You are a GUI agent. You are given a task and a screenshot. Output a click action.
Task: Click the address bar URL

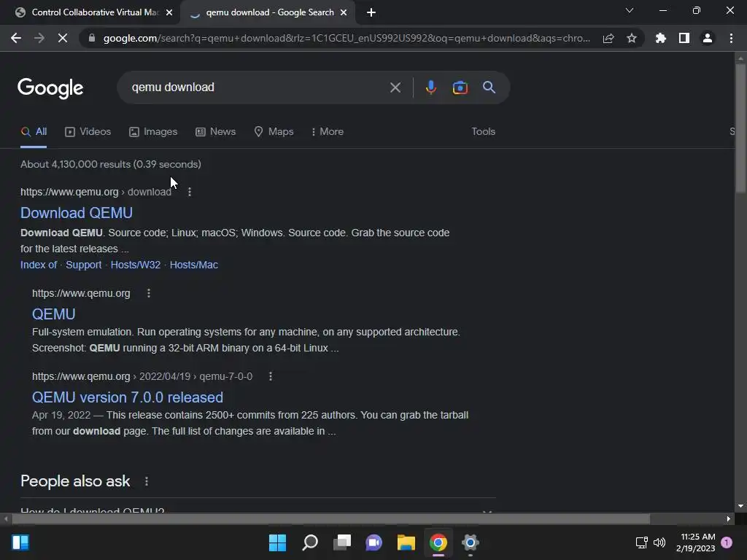pyautogui.click(x=347, y=38)
